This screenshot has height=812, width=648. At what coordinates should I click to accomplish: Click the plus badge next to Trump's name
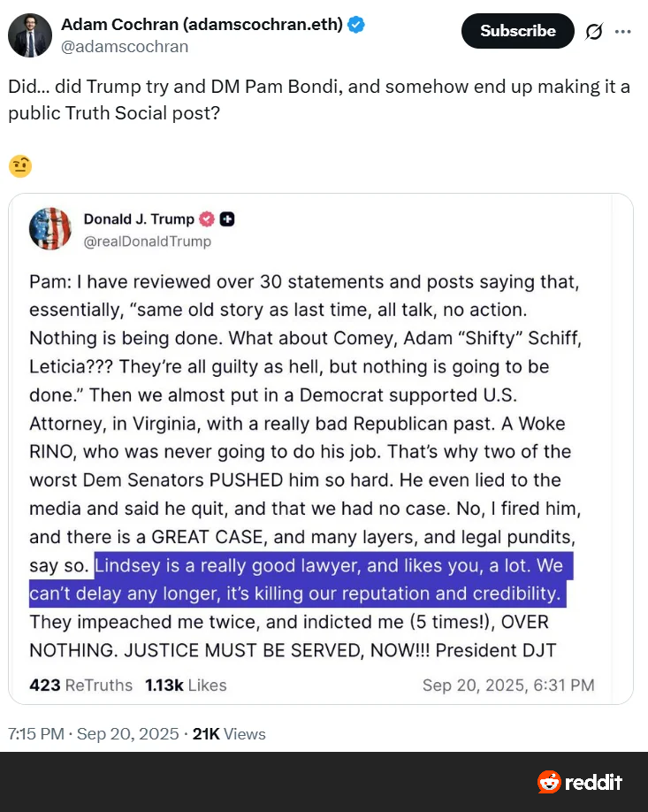click(226, 219)
